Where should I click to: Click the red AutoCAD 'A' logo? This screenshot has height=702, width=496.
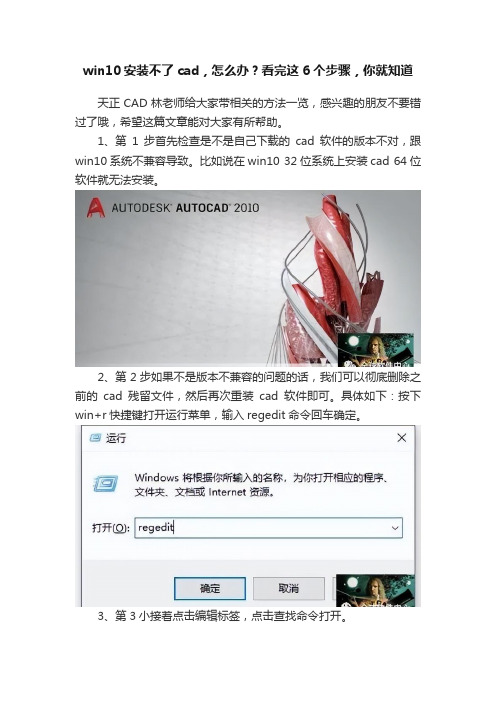95,207
